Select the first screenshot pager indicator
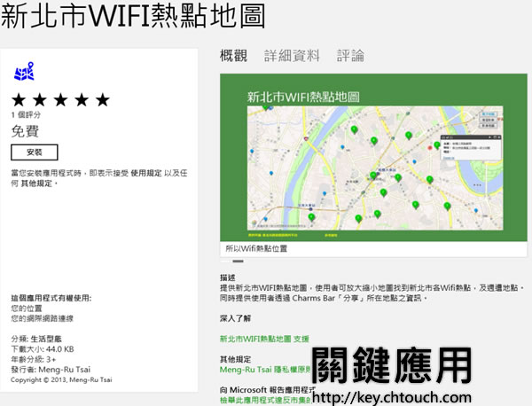This screenshot has height=406, width=532. (225, 262)
